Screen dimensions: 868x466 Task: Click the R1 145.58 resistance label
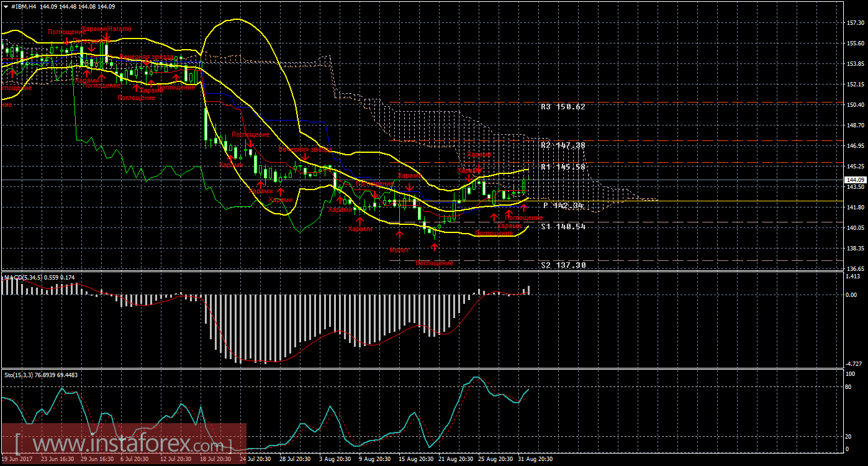click(563, 167)
